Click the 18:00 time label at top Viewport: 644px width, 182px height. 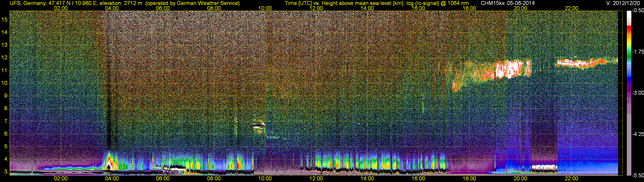point(469,8)
